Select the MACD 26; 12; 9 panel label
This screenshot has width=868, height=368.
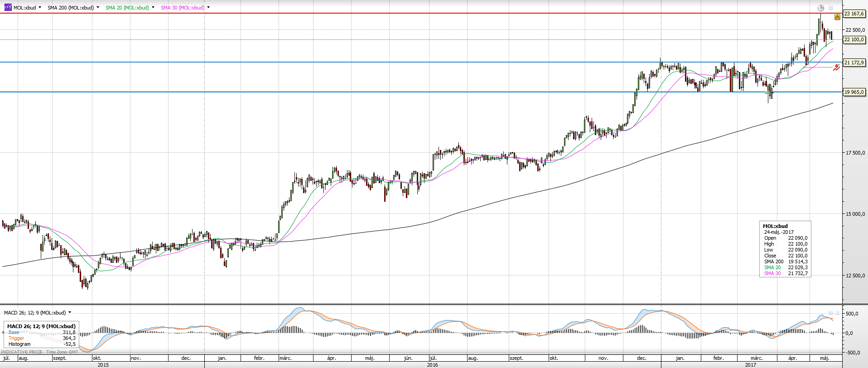[x=35, y=313]
